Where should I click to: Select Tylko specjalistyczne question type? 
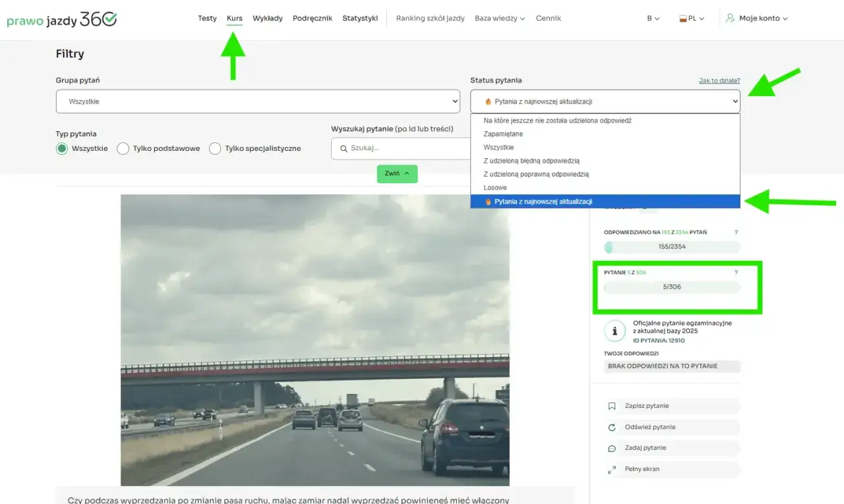(215, 148)
